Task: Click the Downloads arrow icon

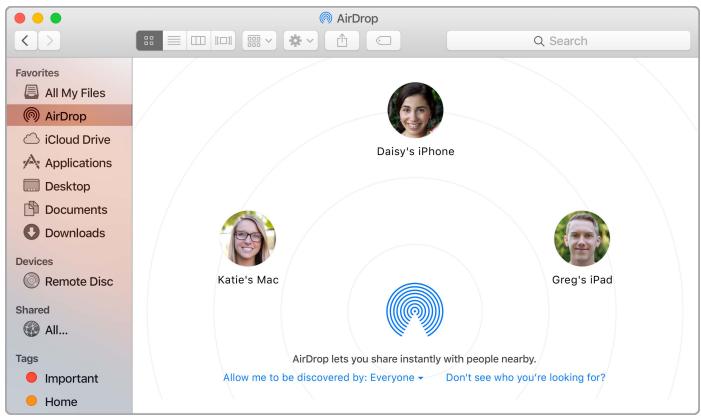Action: (x=31, y=232)
